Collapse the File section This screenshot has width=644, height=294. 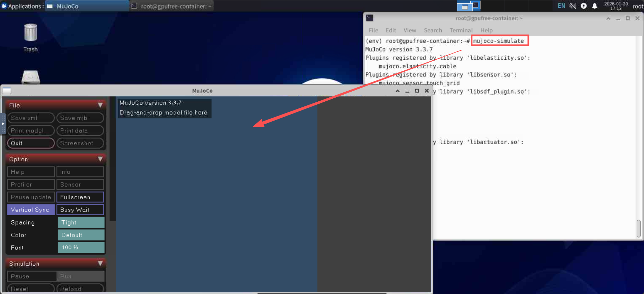pos(100,105)
